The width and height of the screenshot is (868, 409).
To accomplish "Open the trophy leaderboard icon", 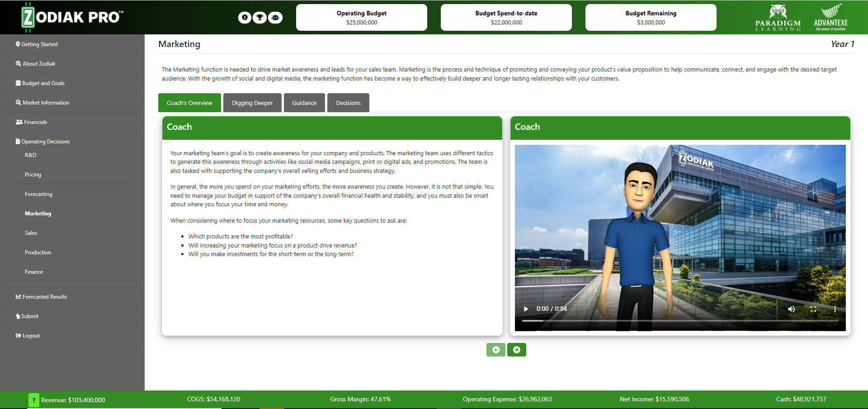I will point(260,18).
